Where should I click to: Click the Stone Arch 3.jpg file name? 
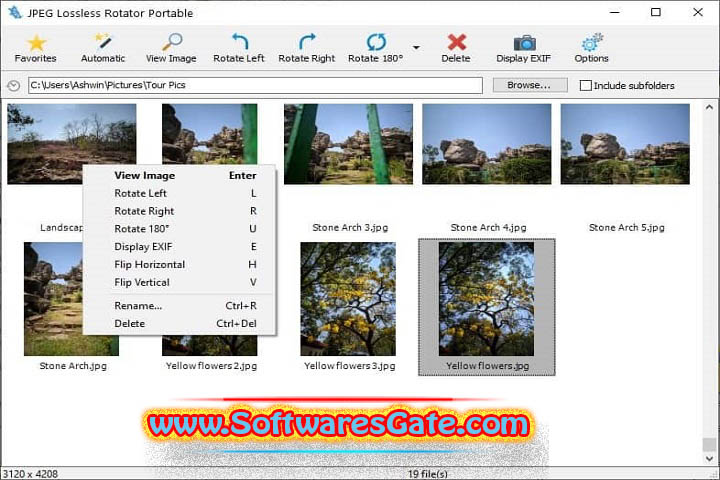tap(350, 228)
